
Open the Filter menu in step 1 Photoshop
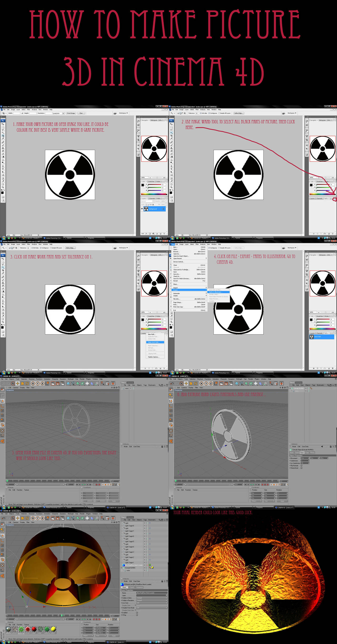click(x=28, y=109)
